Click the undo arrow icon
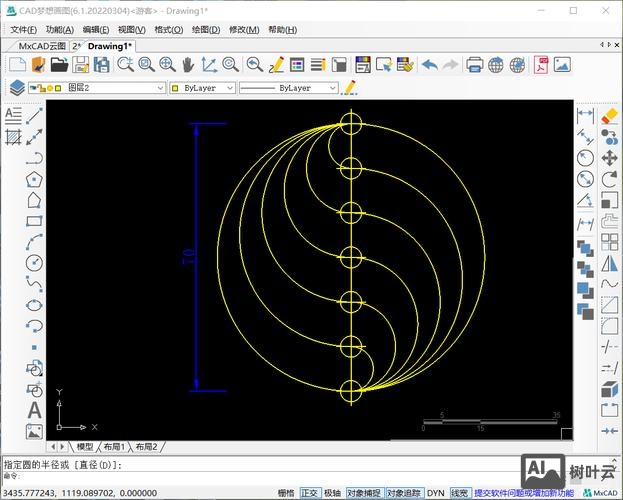623x500 pixels. (x=429, y=65)
